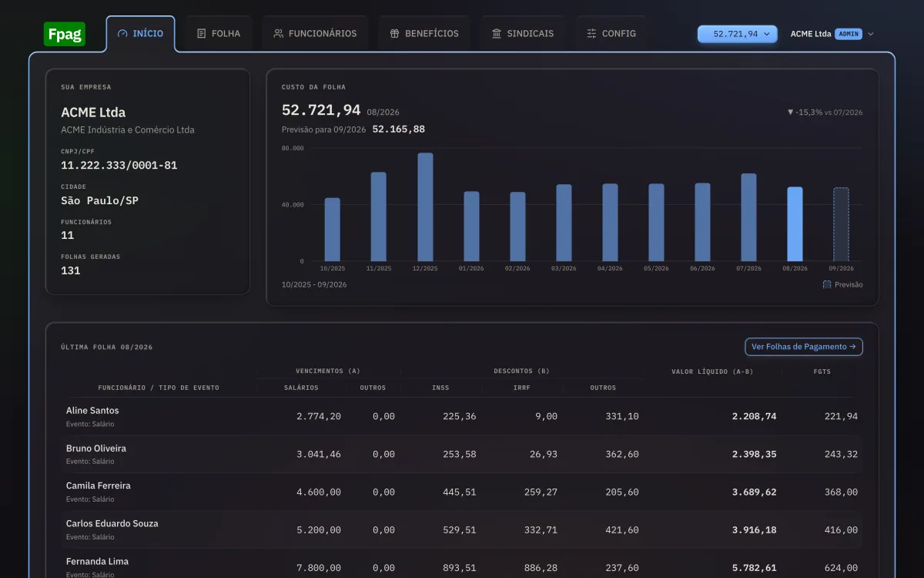Click the 12/2025 chart bar
The image size is (924, 578).
coord(425,207)
